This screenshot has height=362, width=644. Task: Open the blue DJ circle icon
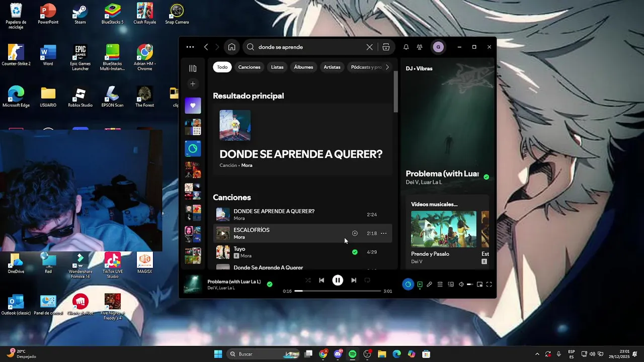point(408,284)
